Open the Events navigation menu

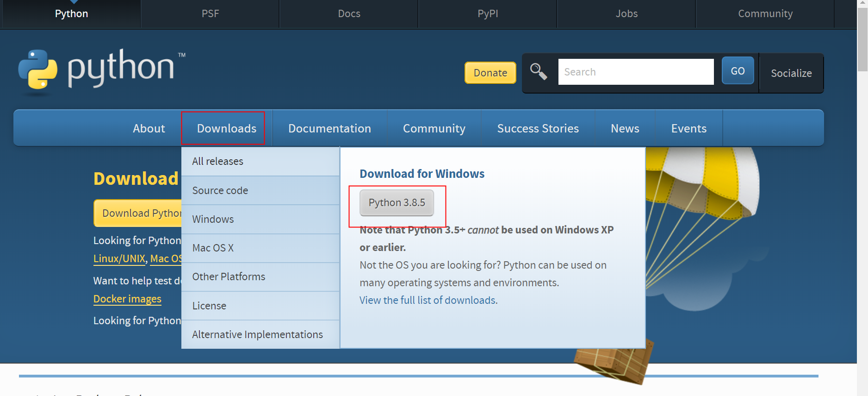pyautogui.click(x=689, y=128)
